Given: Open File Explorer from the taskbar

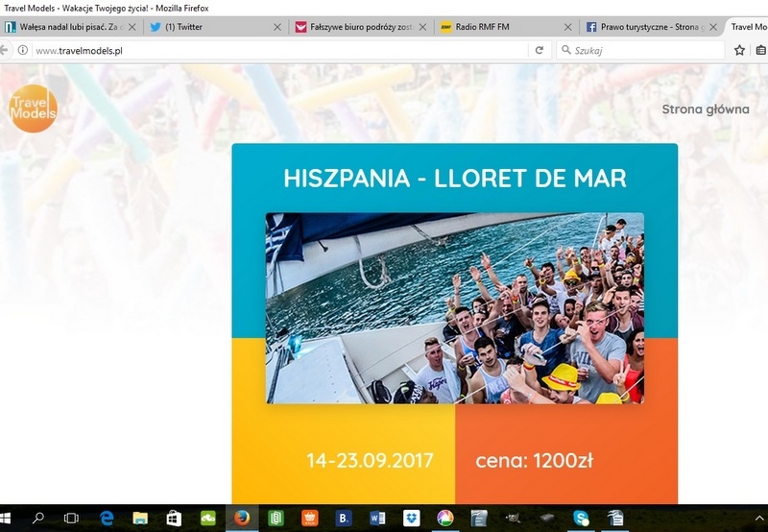Looking at the screenshot, I should (140, 518).
